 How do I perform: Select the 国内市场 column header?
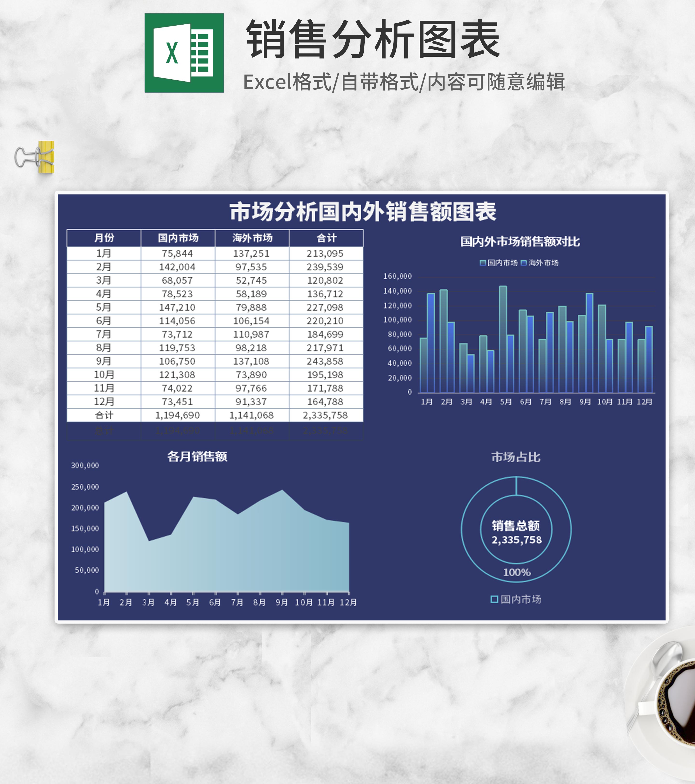[178, 238]
